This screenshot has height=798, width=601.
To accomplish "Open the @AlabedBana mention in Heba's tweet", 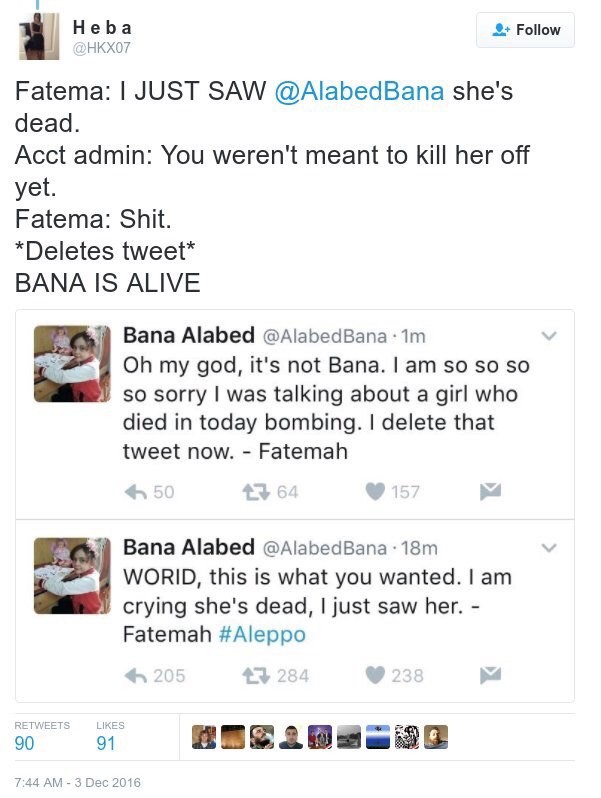I will pos(358,91).
